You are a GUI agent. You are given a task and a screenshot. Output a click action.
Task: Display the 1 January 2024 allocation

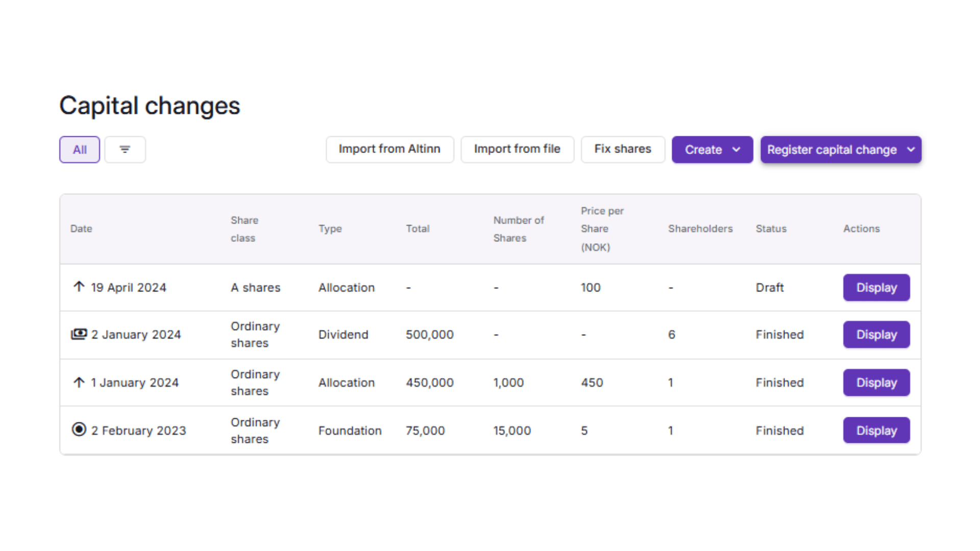[876, 383]
